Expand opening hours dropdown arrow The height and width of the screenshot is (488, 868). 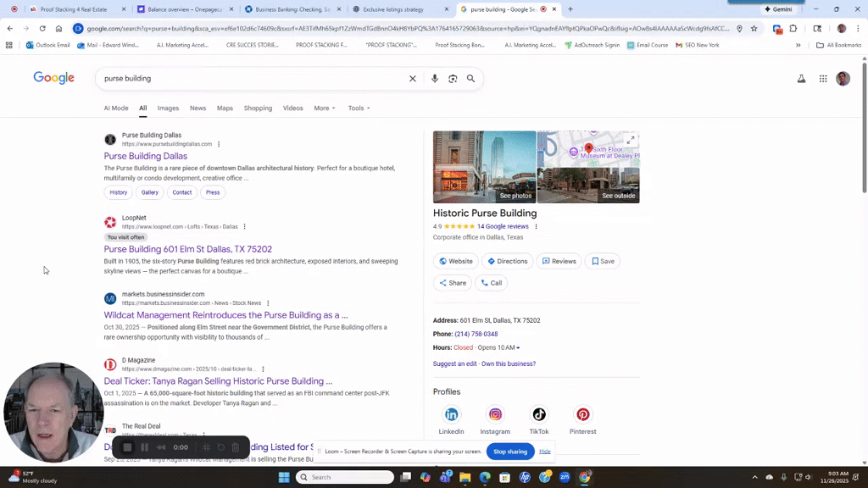tap(518, 348)
